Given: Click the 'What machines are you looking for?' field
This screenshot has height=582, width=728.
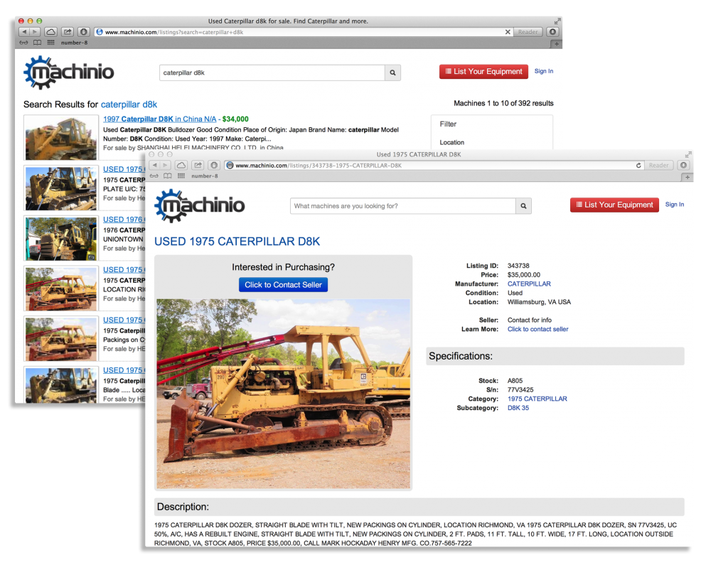Looking at the screenshot, I should coord(402,206).
